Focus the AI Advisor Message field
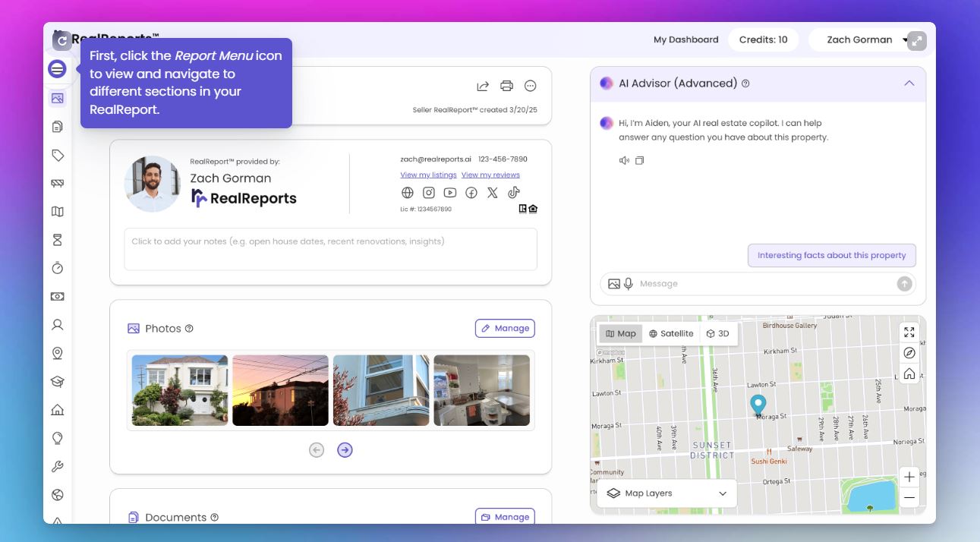 point(765,284)
